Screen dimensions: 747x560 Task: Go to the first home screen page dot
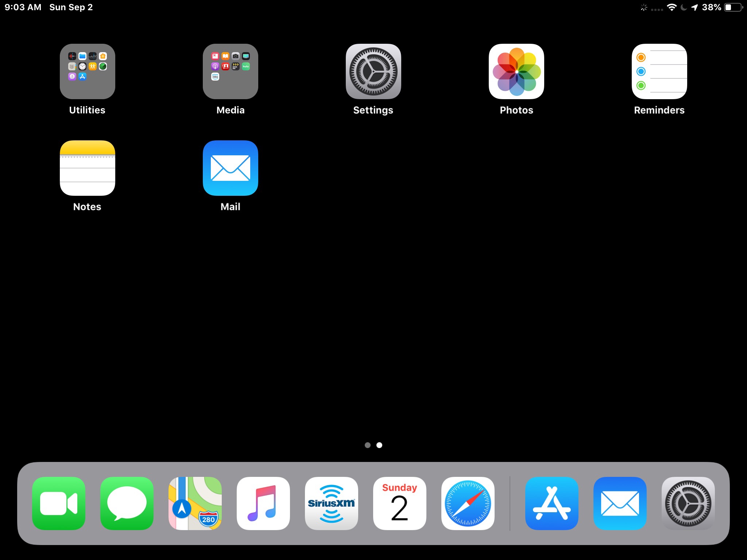coord(368,445)
